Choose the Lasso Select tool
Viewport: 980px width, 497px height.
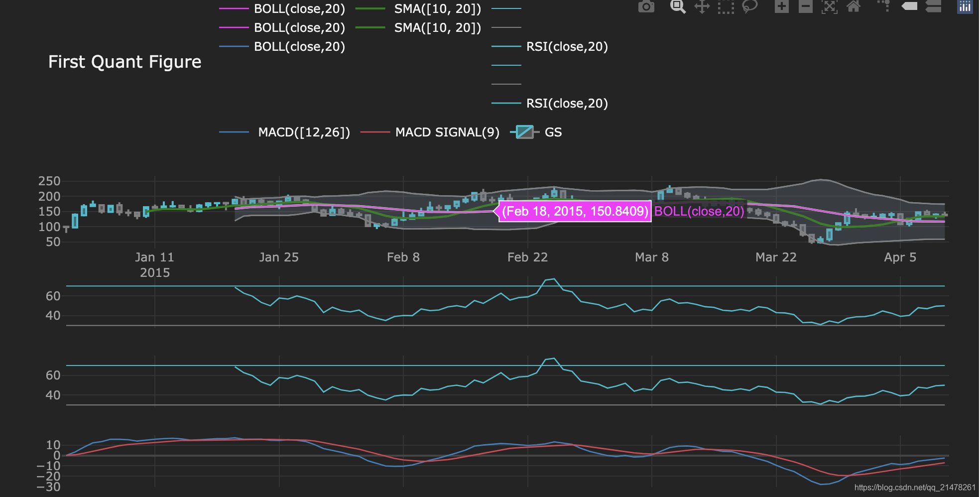(x=749, y=7)
